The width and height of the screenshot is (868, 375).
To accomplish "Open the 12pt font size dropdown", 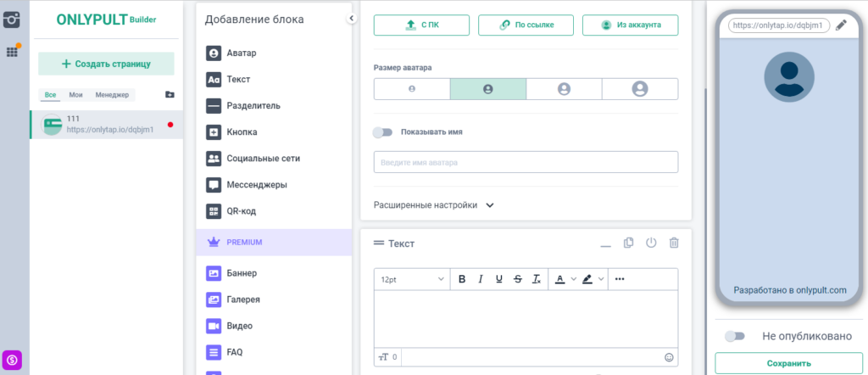I will tap(412, 279).
